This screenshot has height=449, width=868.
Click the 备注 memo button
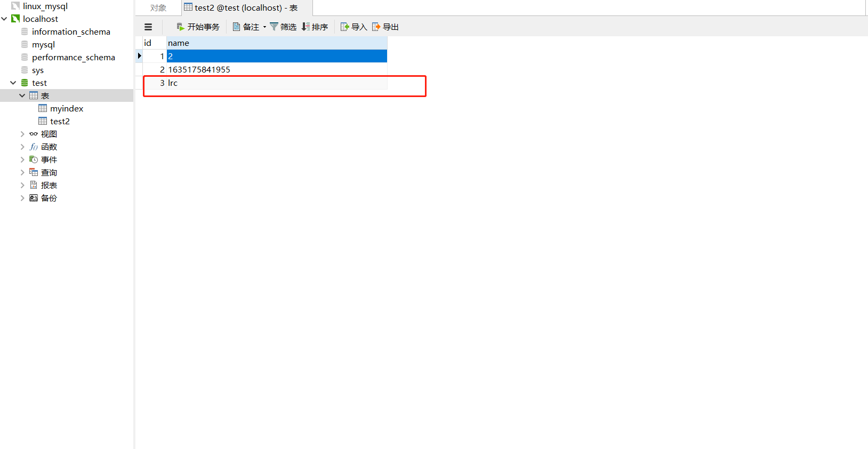click(x=246, y=27)
